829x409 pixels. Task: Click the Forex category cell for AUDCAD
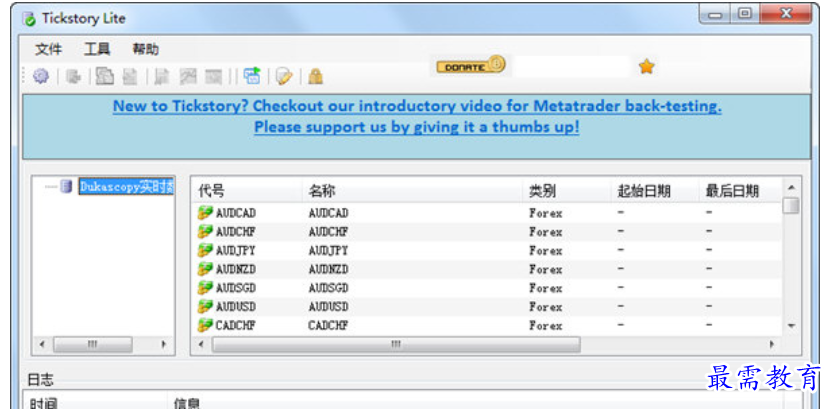pyautogui.click(x=546, y=213)
